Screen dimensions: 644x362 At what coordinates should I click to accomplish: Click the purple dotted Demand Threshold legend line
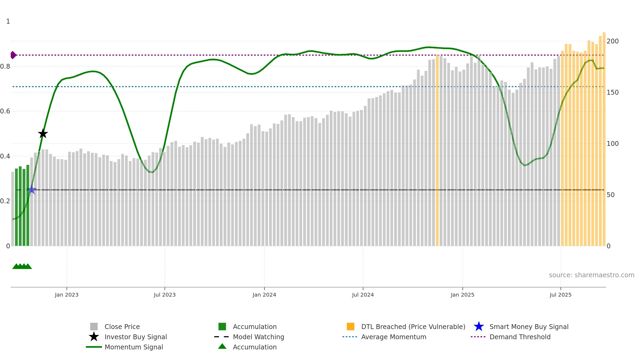tap(478, 337)
